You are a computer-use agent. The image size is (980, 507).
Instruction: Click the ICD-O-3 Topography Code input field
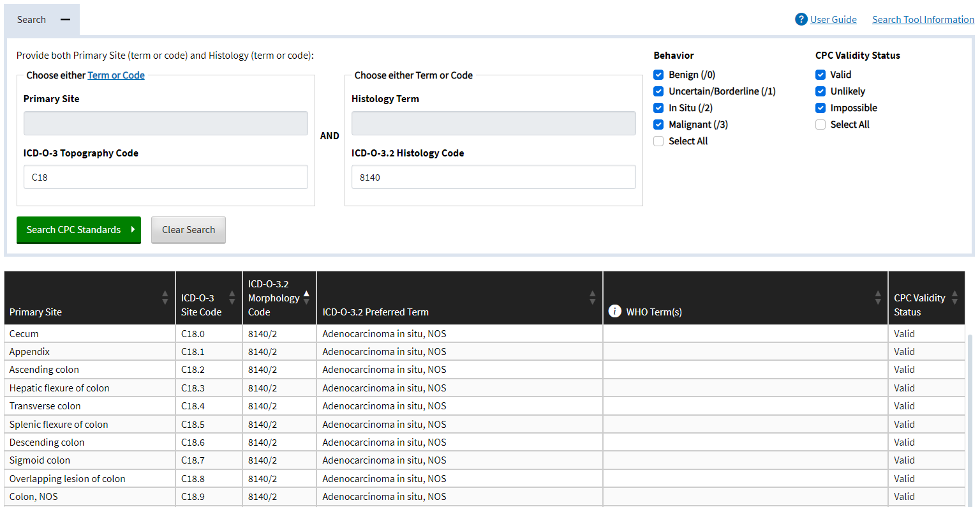click(165, 177)
